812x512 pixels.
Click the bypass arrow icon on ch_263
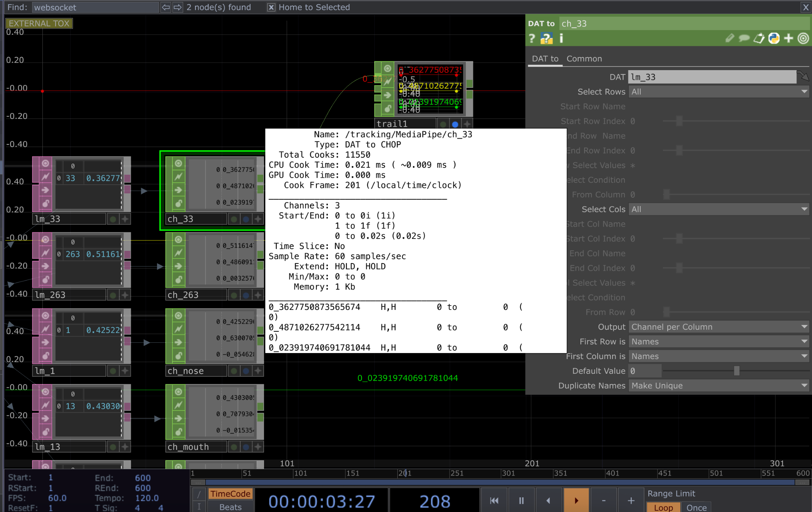[x=179, y=266]
